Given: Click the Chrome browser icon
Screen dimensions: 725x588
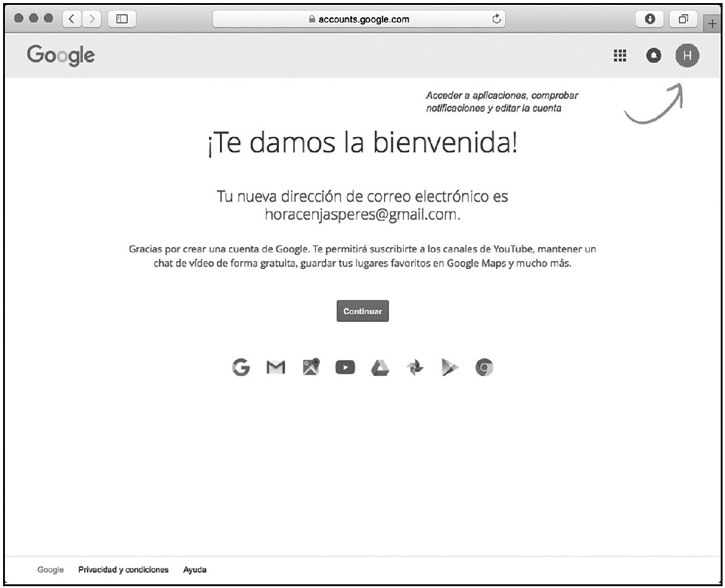Looking at the screenshot, I should click(485, 367).
